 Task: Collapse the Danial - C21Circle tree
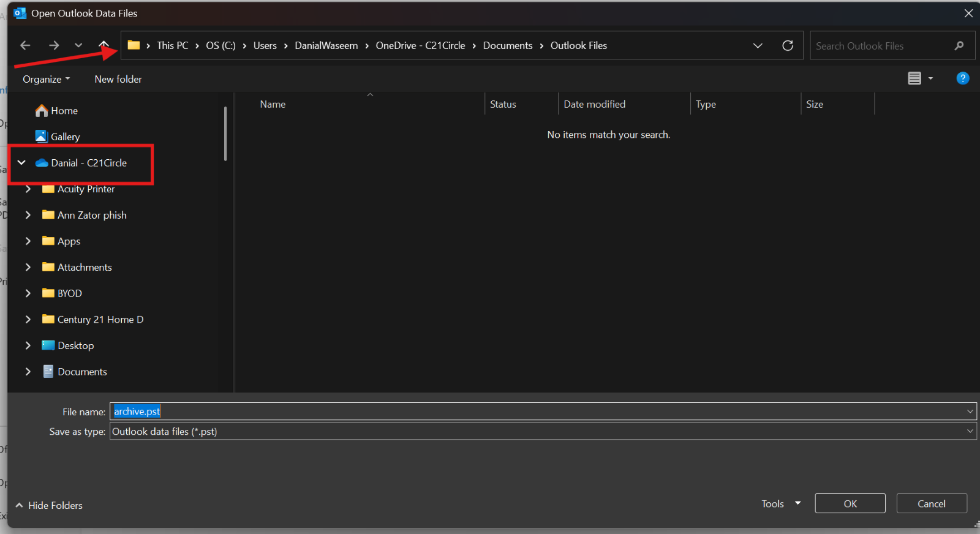tap(22, 163)
